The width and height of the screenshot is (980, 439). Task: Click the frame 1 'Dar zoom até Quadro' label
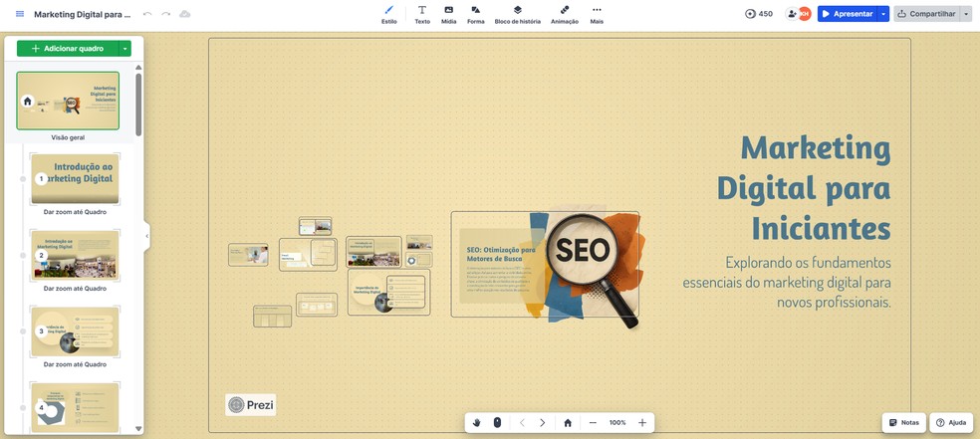(x=75, y=212)
